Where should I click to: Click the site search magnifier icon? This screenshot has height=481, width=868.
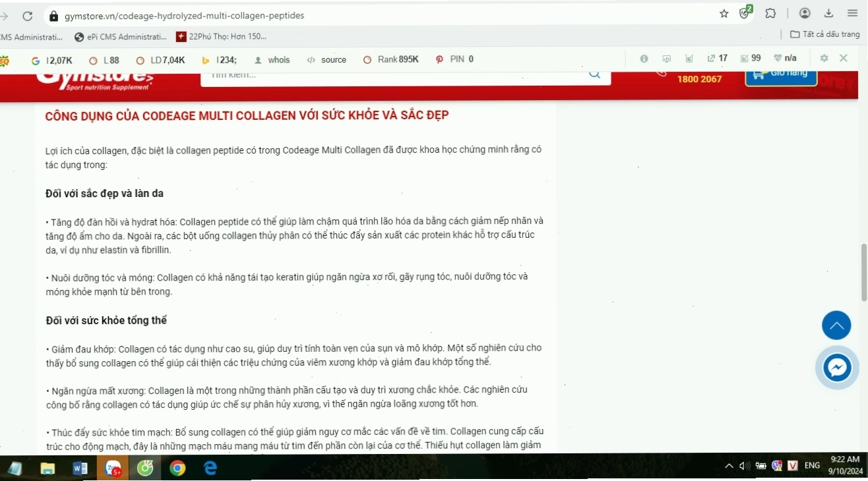(x=595, y=74)
